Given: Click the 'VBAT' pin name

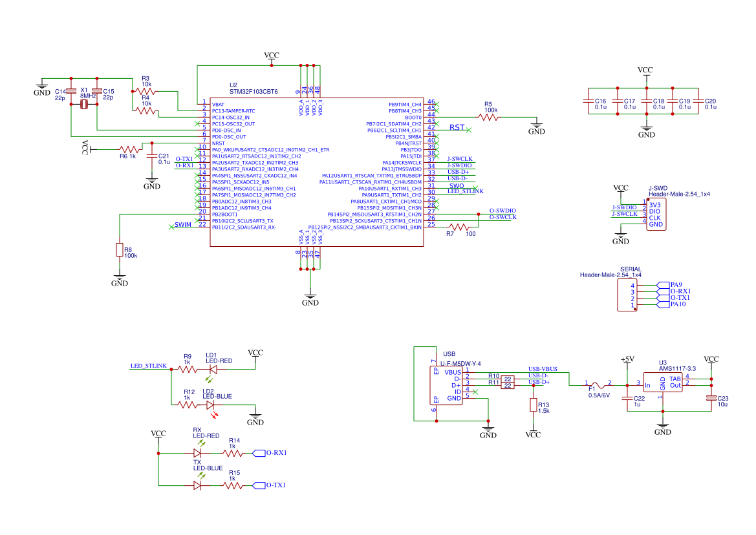Looking at the screenshot, I should (218, 105).
